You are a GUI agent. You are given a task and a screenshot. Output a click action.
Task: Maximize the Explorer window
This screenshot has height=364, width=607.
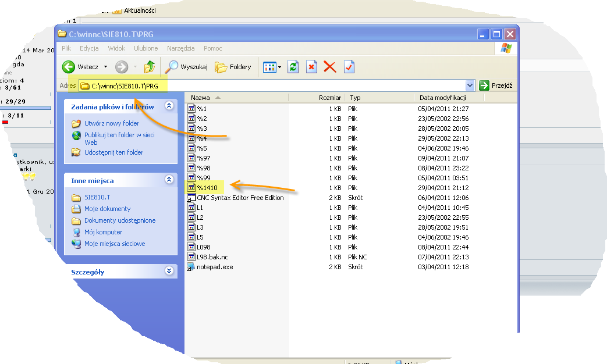click(496, 34)
